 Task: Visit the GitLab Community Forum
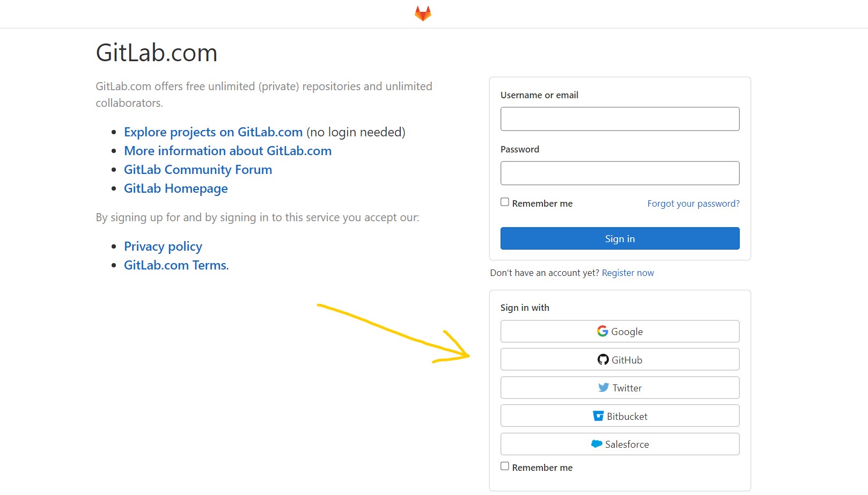coord(198,170)
